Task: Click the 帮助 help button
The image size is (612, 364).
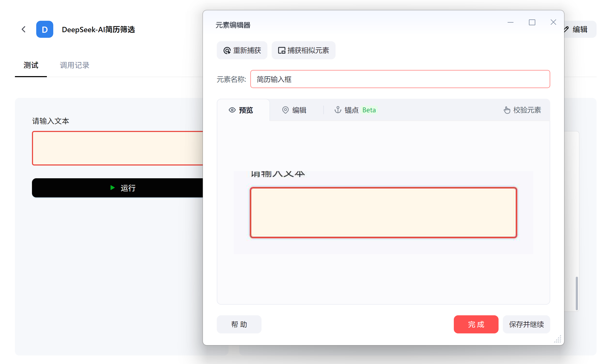Action: (239, 324)
